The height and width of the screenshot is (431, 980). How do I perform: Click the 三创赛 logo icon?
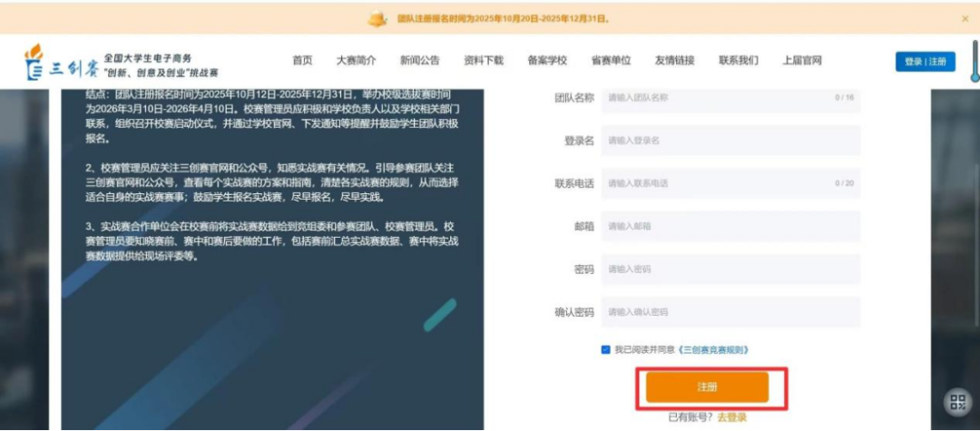pos(34,61)
